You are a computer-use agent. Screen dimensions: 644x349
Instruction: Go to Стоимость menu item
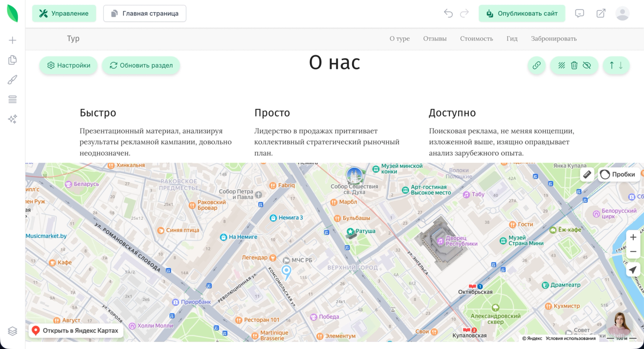[477, 39]
